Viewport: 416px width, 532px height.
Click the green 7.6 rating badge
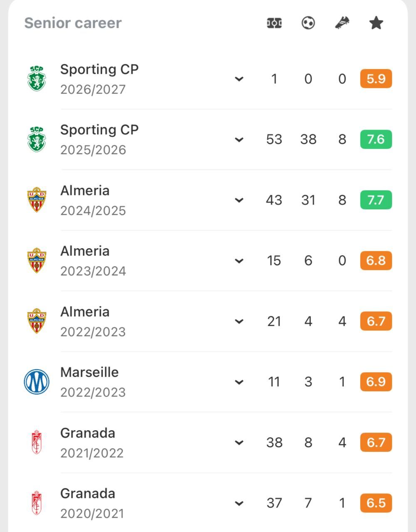[x=376, y=139]
